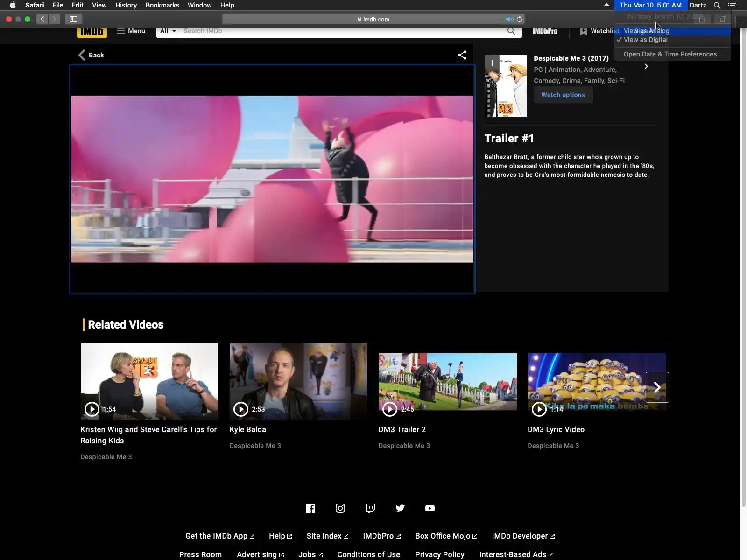Open IMDb Developer footer link

(x=523, y=536)
